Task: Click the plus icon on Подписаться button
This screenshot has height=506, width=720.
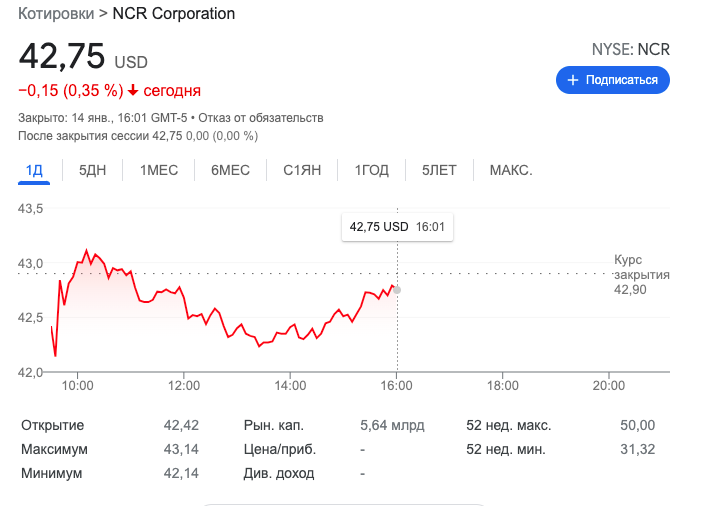Action: 573,80
